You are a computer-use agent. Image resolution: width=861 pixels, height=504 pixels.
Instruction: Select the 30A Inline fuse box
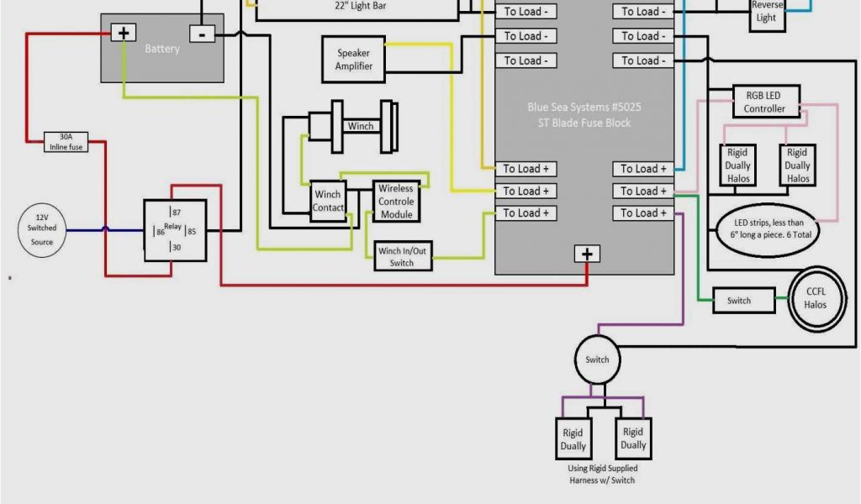tap(66, 142)
